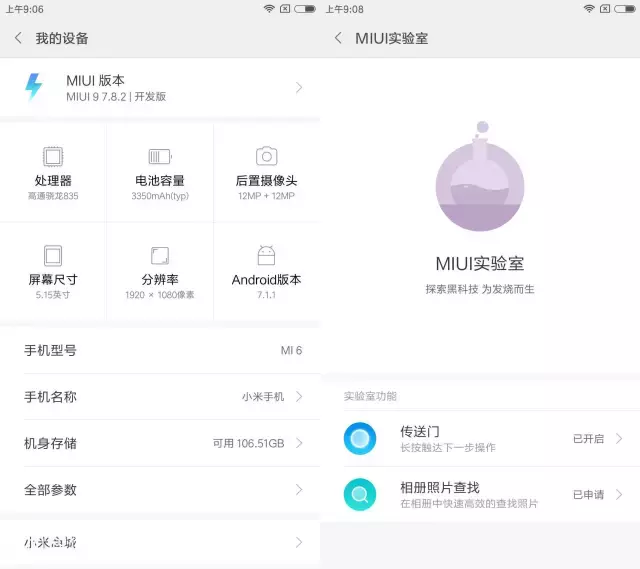This screenshot has height=569, width=640.
Task: Tap Wi-Fi icon in left status bar
Action: [x=269, y=9]
